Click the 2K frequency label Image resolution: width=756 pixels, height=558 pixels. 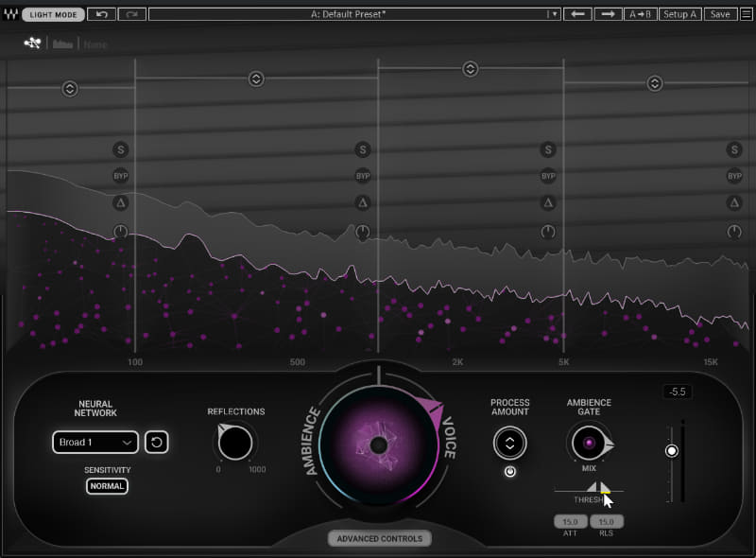(x=457, y=361)
